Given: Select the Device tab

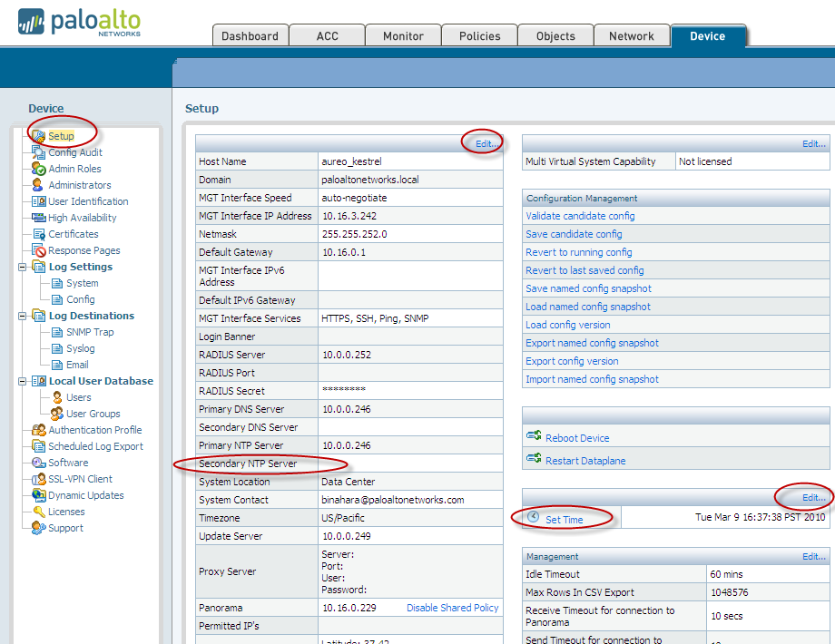Looking at the screenshot, I should click(x=708, y=35).
